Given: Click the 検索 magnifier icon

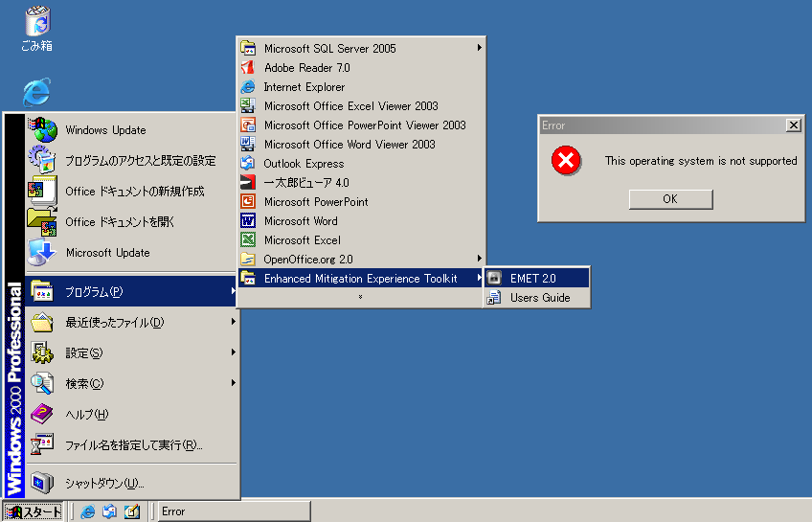Looking at the screenshot, I should tap(42, 383).
